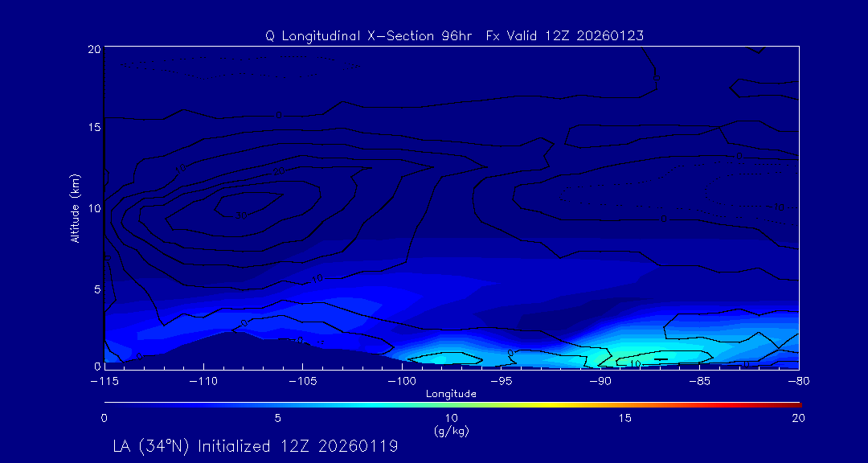This screenshot has height=463, width=868.
Task: Click the 5 tick on the altitude axis
Action: (x=96, y=289)
